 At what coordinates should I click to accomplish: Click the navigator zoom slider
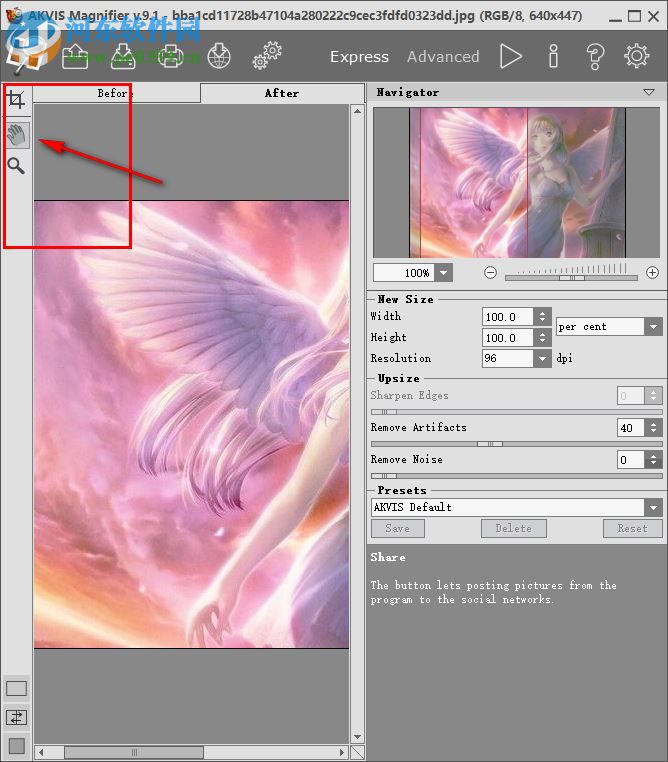coord(571,277)
